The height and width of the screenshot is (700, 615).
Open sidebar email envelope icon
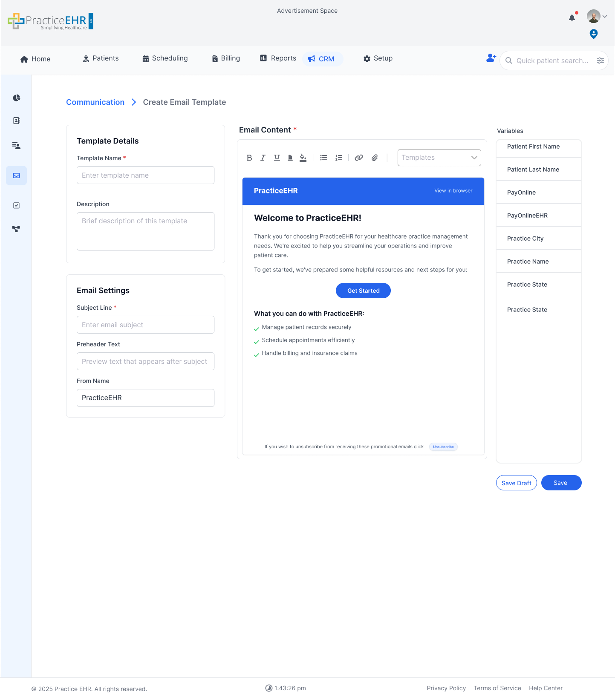click(16, 176)
